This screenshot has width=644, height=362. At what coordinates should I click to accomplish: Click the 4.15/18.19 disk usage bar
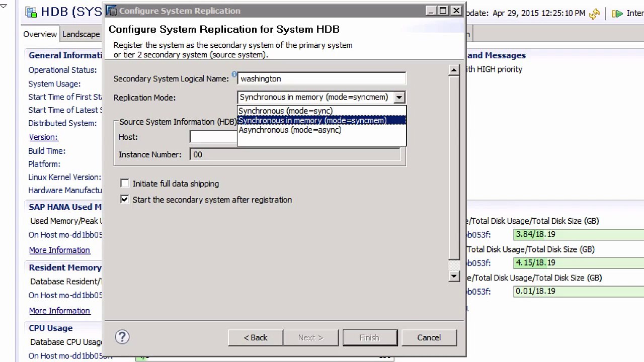[x=579, y=263]
